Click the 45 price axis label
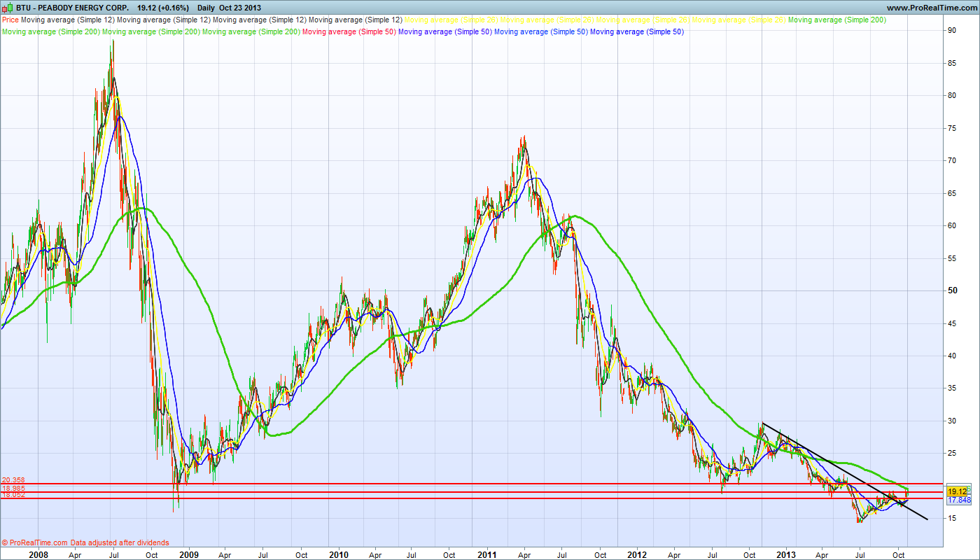Screen dimensions: 980x560 (x=952, y=323)
